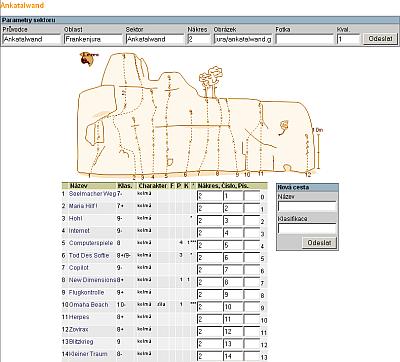This screenshot has height=362, width=400.
Task: Click the Název field in Nová cesta
Action: [307, 206]
